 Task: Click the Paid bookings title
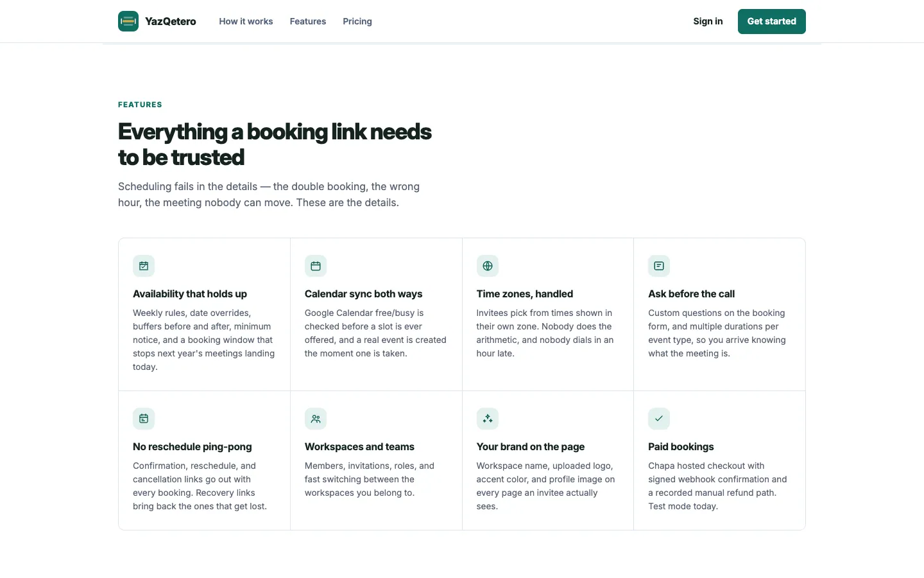click(681, 446)
